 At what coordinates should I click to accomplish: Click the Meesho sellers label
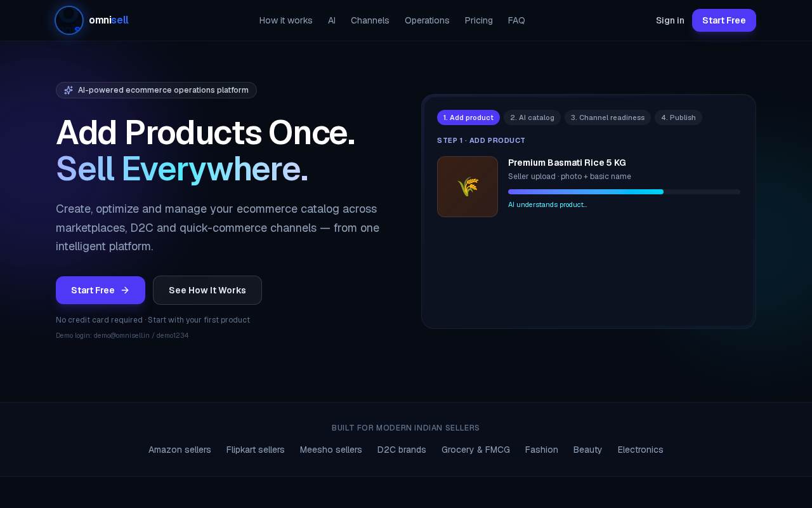point(331,450)
